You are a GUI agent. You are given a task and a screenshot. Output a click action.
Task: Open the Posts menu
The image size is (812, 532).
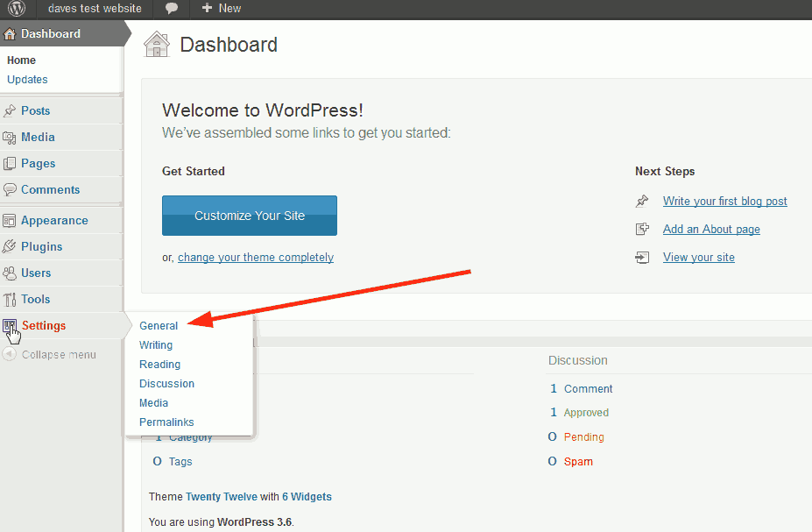click(36, 110)
